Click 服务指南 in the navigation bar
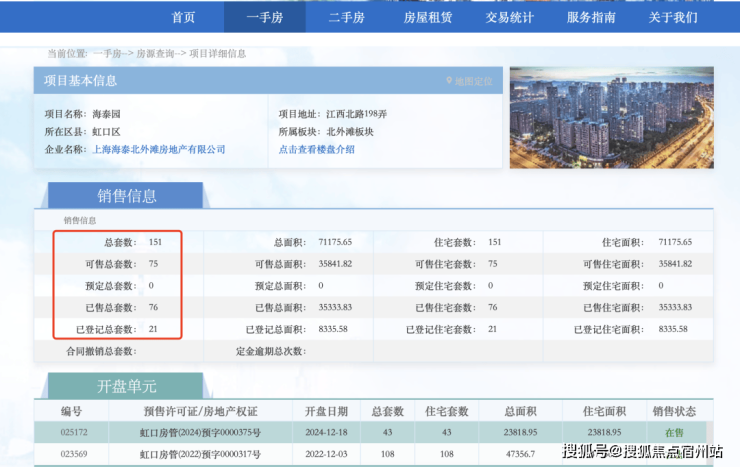 [591, 17]
